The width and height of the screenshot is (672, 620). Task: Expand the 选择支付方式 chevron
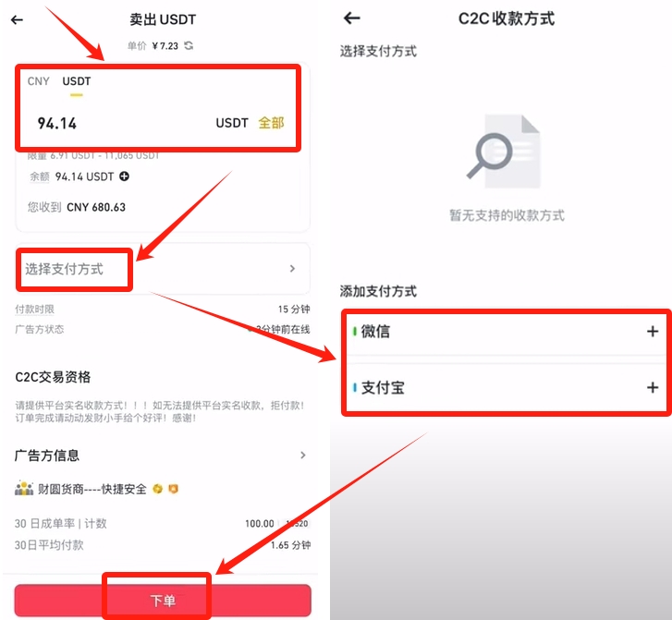292,268
